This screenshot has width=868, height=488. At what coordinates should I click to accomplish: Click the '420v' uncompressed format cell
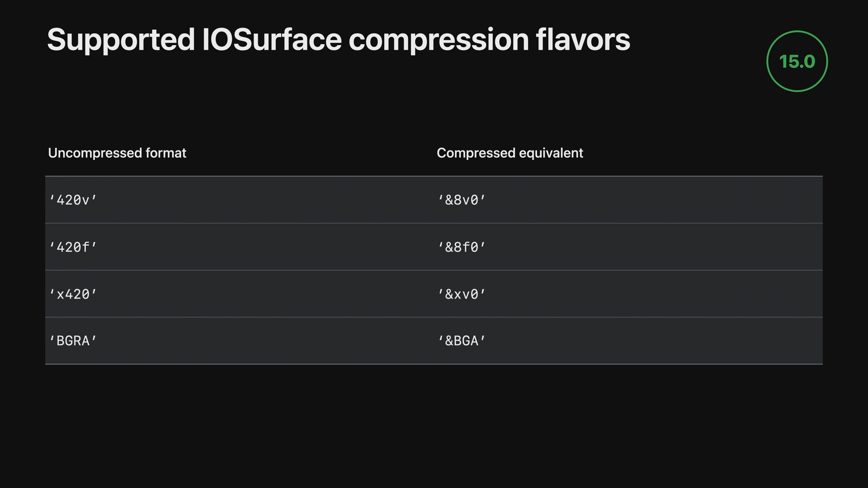pos(73,200)
